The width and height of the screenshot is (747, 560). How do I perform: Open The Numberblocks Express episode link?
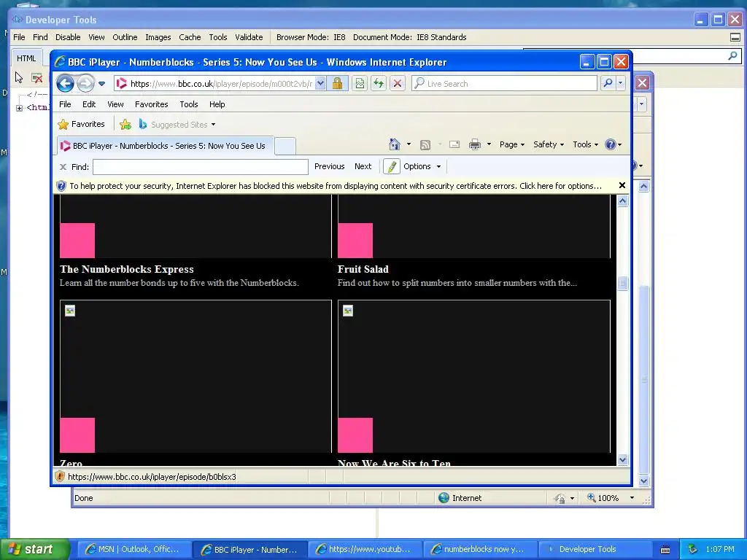(127, 269)
